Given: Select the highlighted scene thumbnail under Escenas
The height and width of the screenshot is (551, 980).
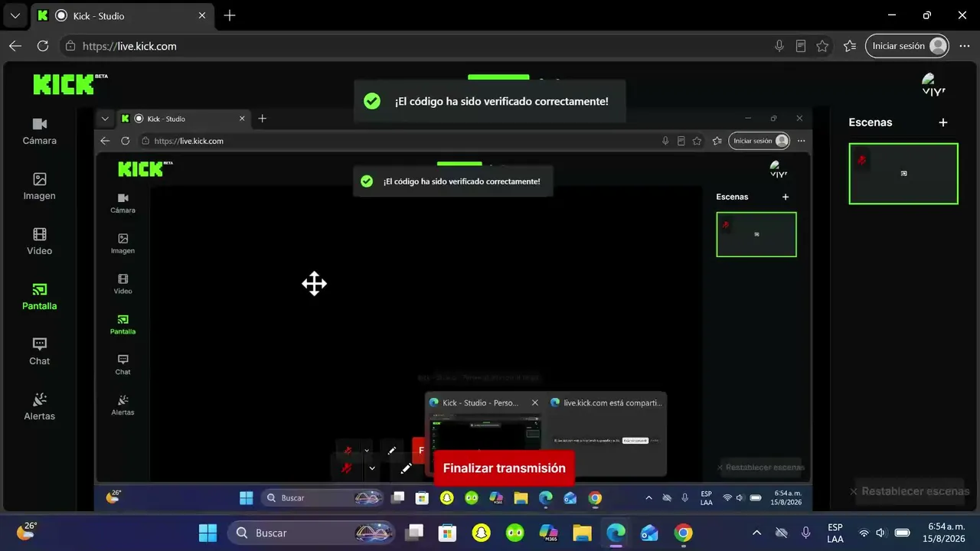Looking at the screenshot, I should pos(903,174).
